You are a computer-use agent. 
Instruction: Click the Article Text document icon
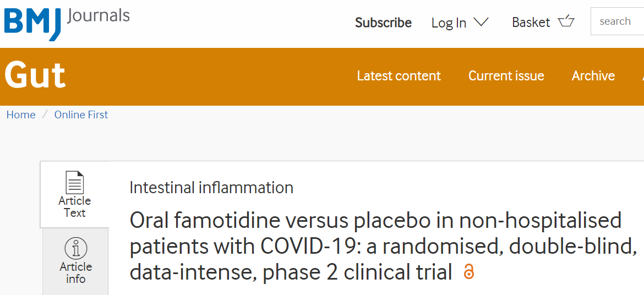(x=75, y=182)
